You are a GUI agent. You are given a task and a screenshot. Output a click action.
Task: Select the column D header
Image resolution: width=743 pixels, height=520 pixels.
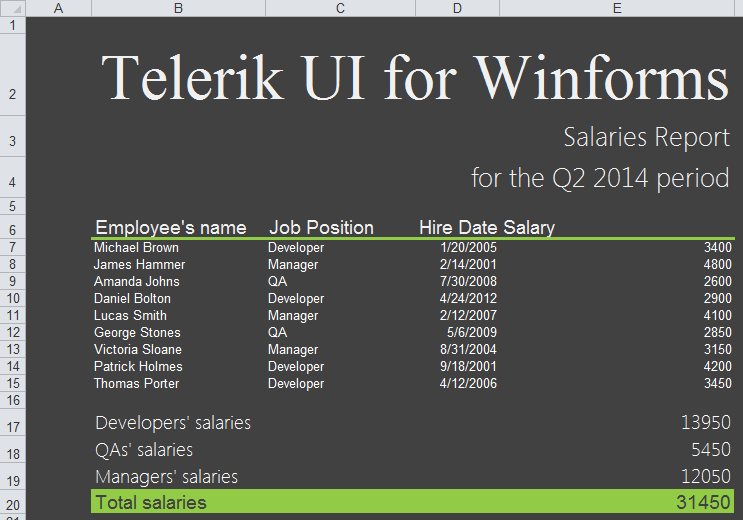click(x=457, y=8)
